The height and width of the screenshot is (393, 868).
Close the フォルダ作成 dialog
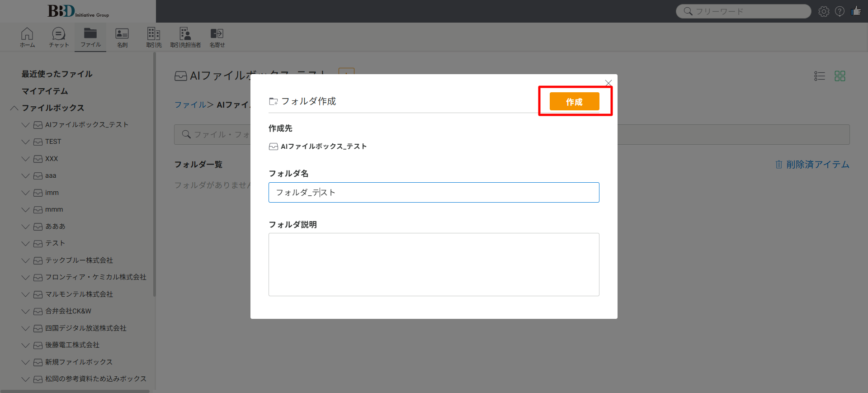(x=608, y=83)
